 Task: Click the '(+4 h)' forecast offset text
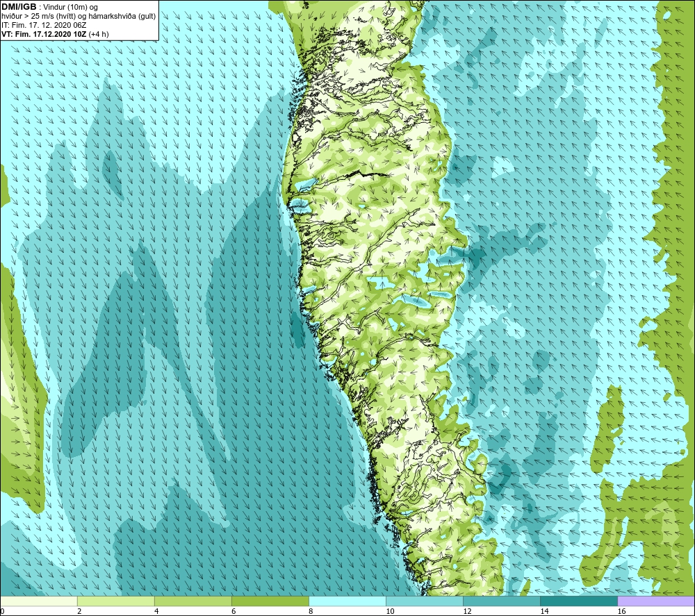pos(99,34)
